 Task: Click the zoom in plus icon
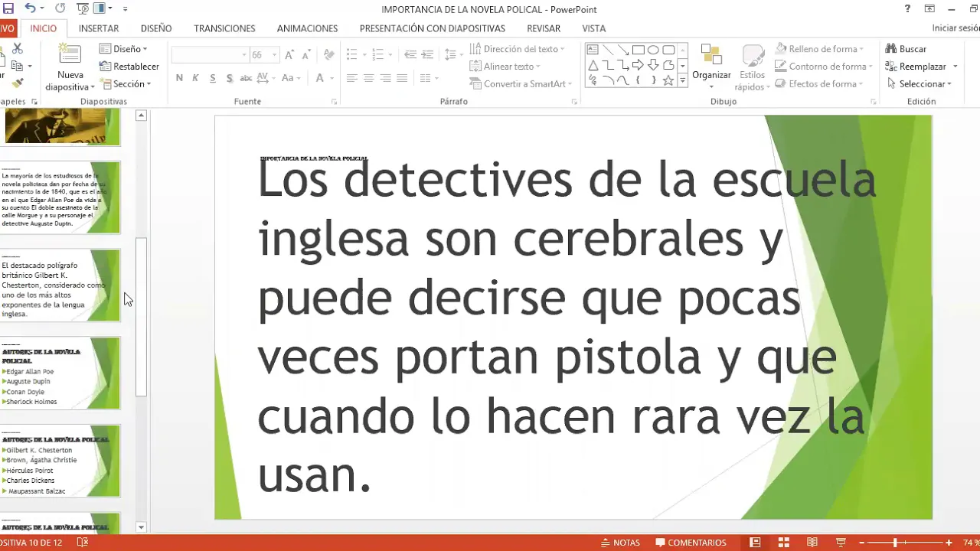click(x=949, y=543)
